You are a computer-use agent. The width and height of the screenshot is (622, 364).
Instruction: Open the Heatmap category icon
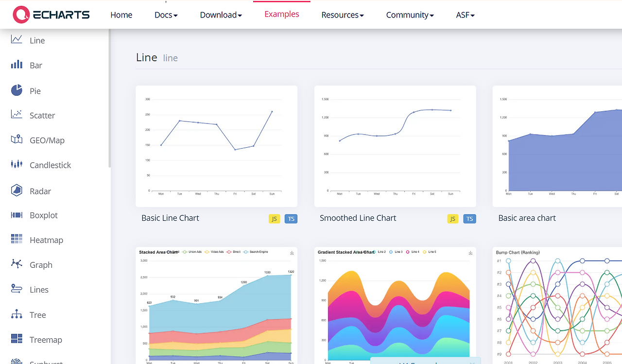coord(17,239)
